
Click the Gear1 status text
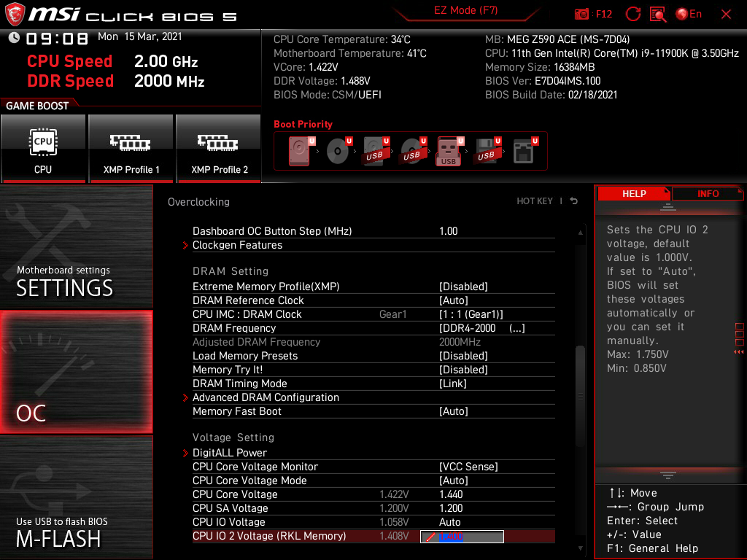coord(392,314)
